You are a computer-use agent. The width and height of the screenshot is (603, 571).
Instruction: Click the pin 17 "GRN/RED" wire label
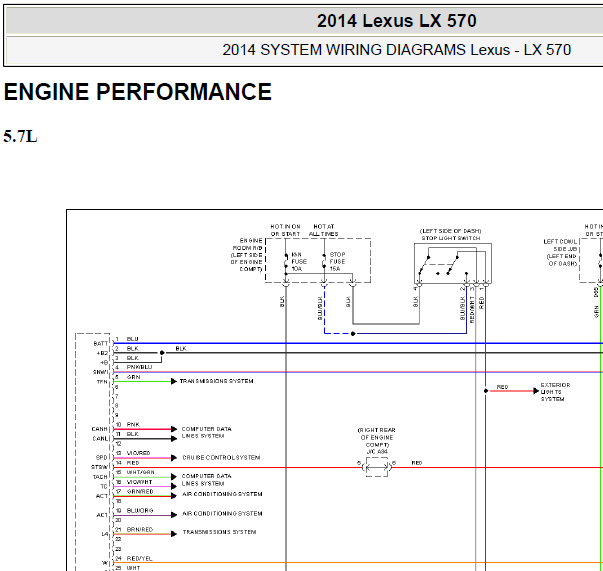[140, 491]
